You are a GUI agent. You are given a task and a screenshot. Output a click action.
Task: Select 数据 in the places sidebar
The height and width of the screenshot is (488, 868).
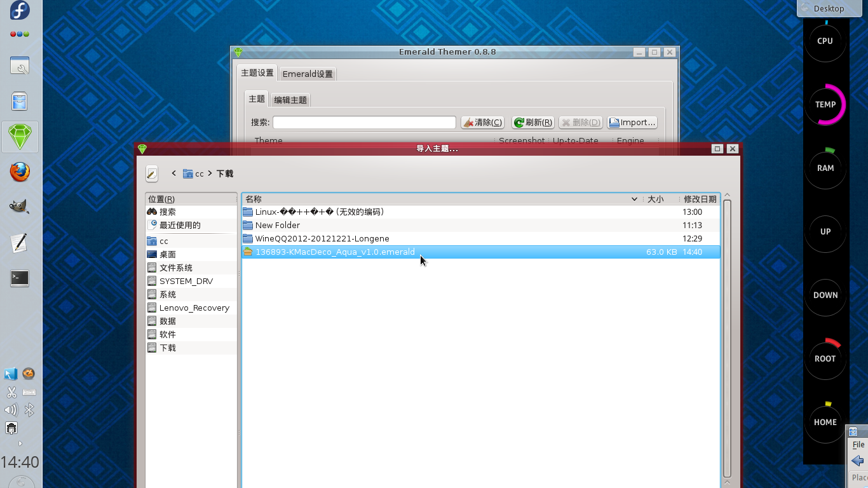tap(191, 321)
